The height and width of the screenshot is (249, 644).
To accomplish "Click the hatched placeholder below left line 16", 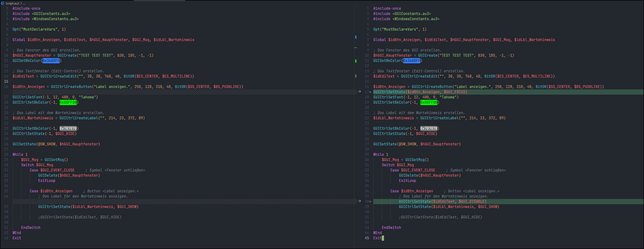I will tap(175, 92).
